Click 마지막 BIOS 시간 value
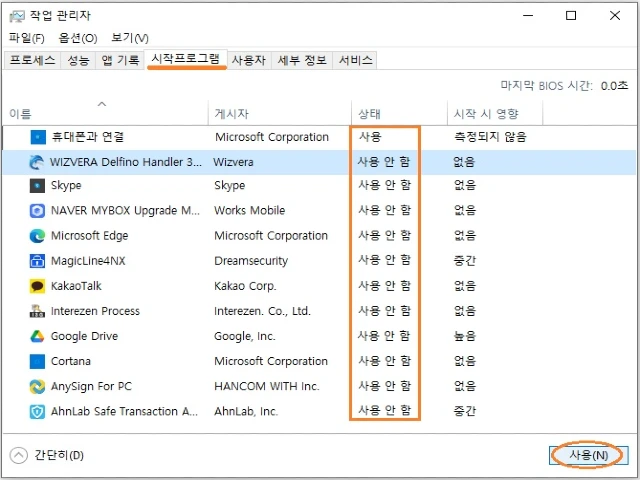The image size is (640, 480). coord(614,86)
